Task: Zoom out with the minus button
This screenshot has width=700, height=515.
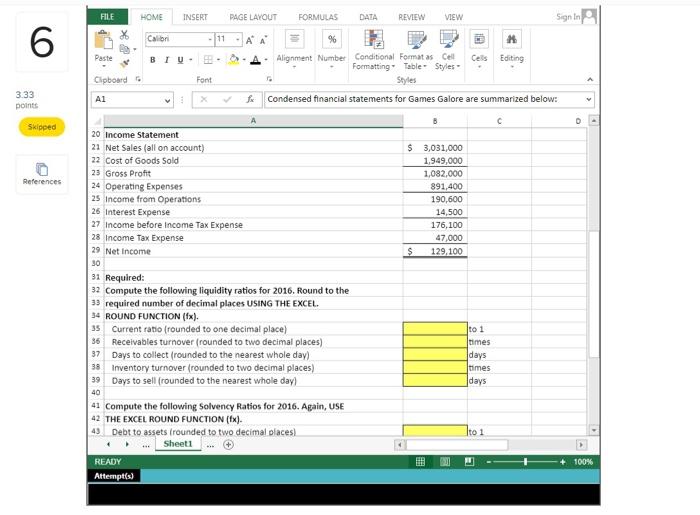Action: 488,462
